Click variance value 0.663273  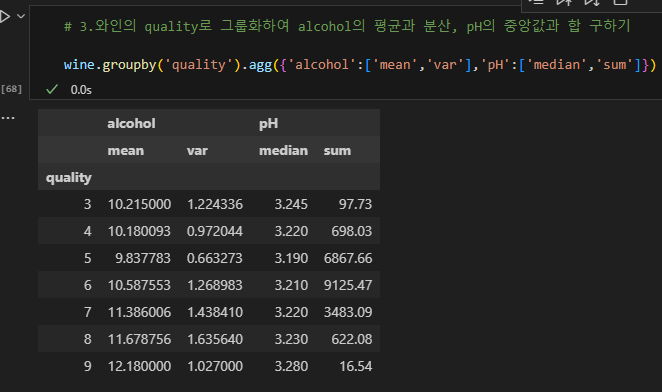tap(215, 258)
